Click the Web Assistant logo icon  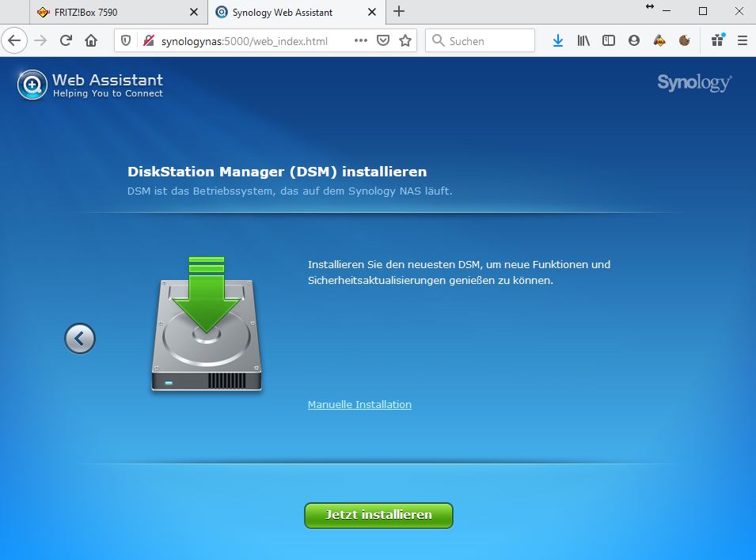point(32,85)
